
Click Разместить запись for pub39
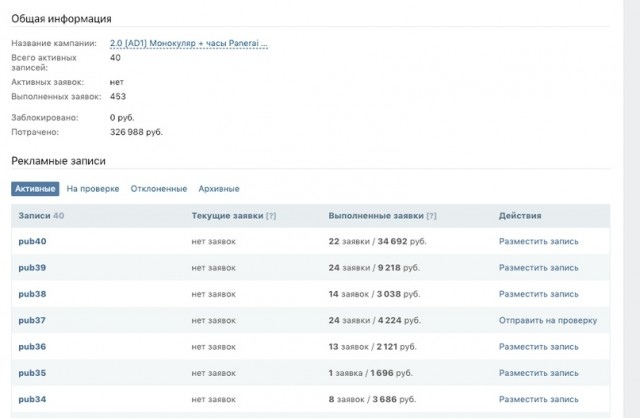pyautogui.click(x=538, y=268)
